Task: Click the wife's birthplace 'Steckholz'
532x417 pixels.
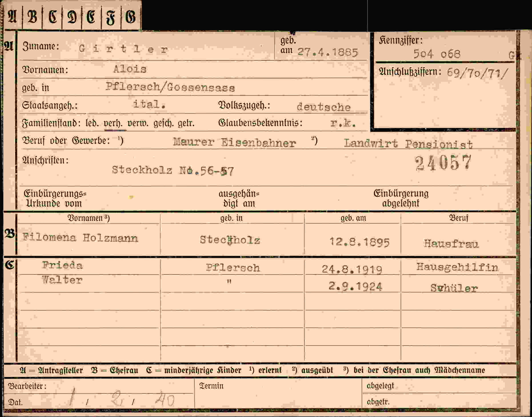Action: point(230,240)
